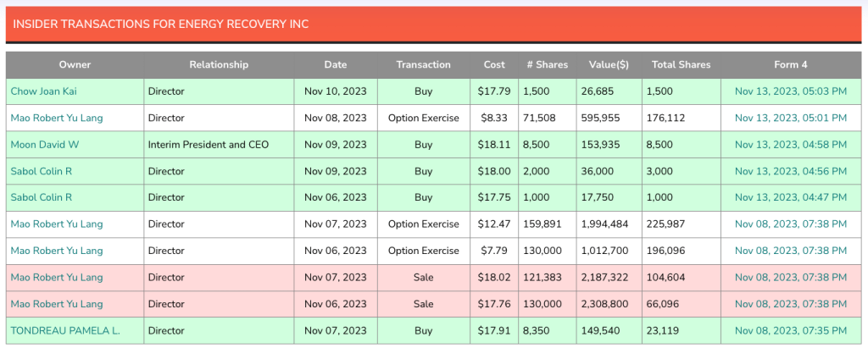Select the 176,112 total shares cell
The width and height of the screenshot is (868, 348).
(681, 118)
